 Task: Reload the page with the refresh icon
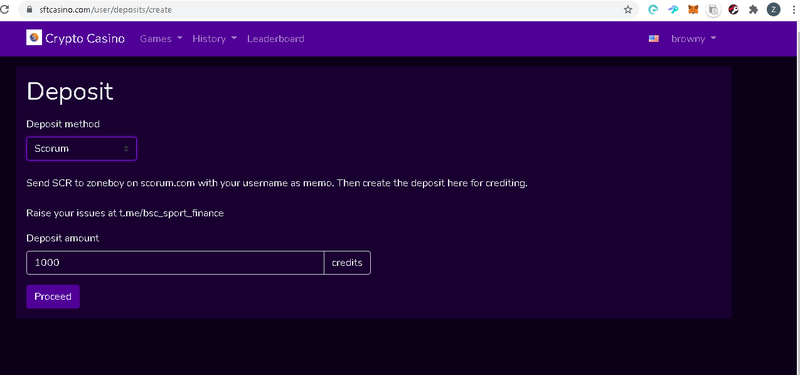[x=4, y=9]
